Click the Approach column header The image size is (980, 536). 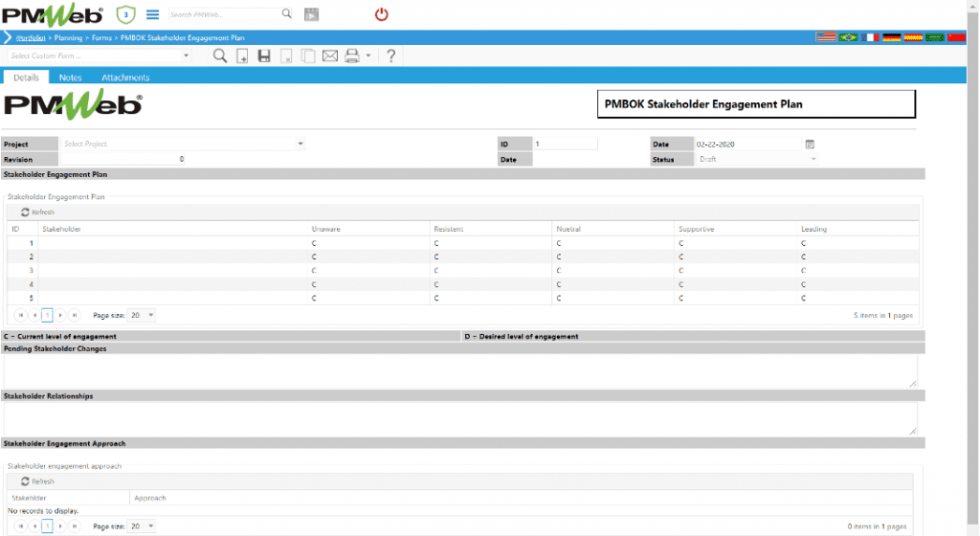(150, 498)
